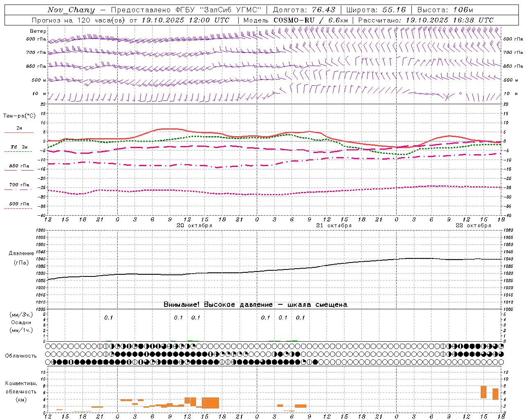Viewport: 525px width, 420px height.
Task: Click the Конвективн. convective cloud label
Action: 21,383
